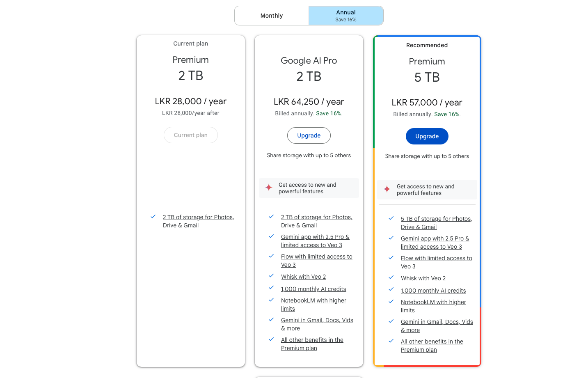Click the Google AI Pro plan title
The width and height of the screenshot is (588, 378).
[x=309, y=61]
